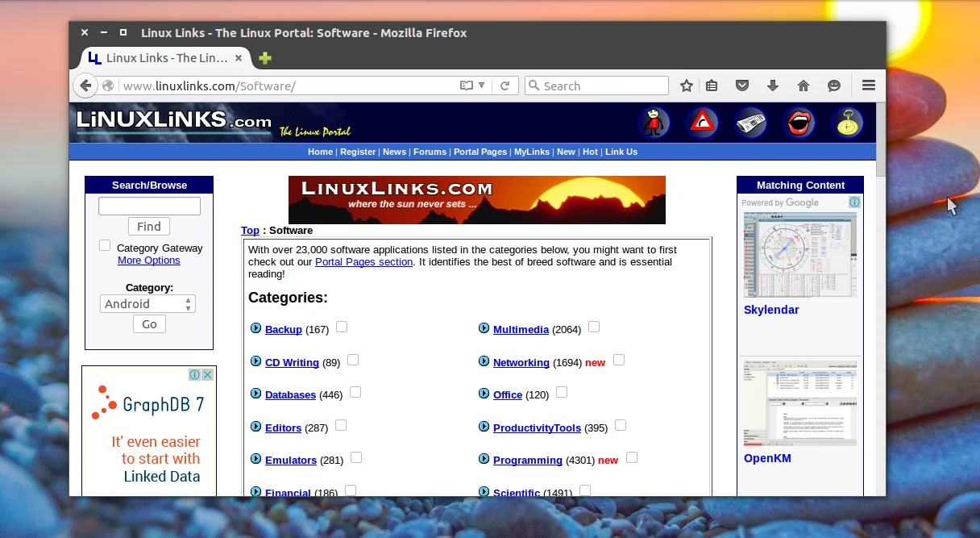Click blue arrow icon beside Backup
This screenshot has width=980, height=538.
256,328
